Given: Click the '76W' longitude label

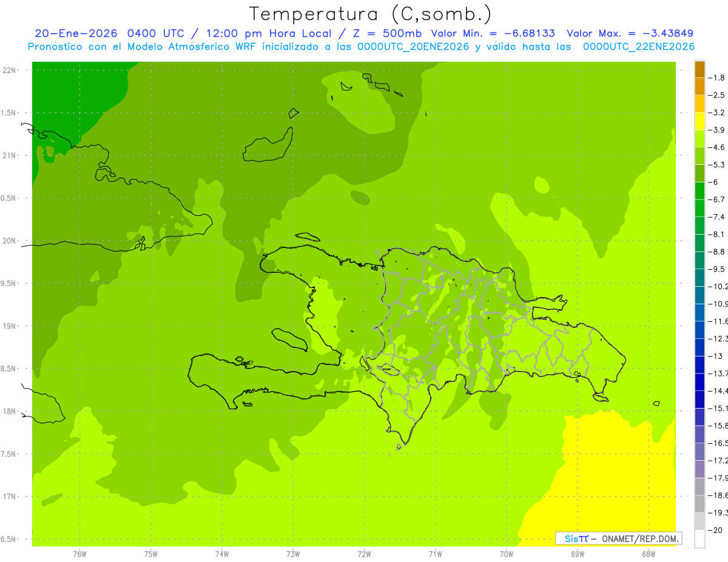Looking at the screenshot, I should point(79,554).
